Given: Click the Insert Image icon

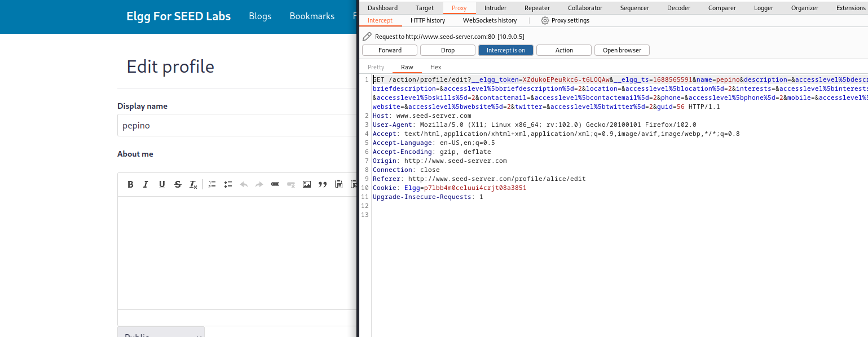Looking at the screenshot, I should pyautogui.click(x=307, y=184).
